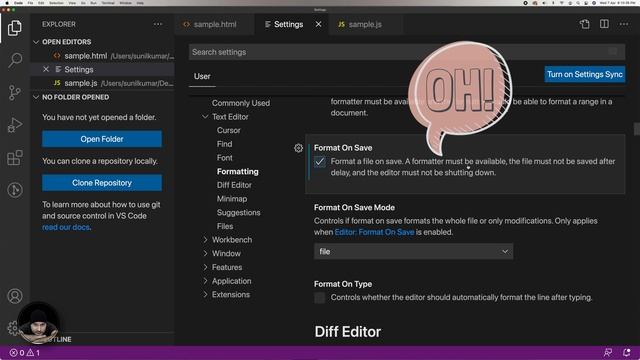Expand the Window settings category
The width and height of the screenshot is (640, 360).
205,253
